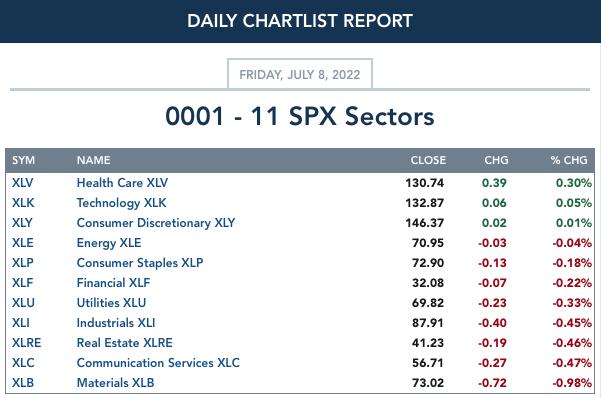Click the XLE symbol

click(x=23, y=243)
